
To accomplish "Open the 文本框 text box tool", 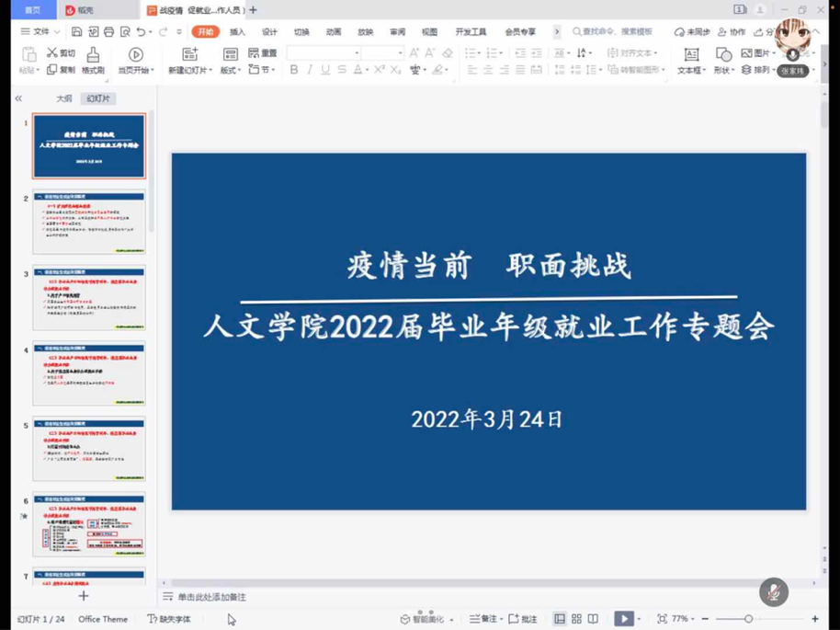I will pos(691,53).
